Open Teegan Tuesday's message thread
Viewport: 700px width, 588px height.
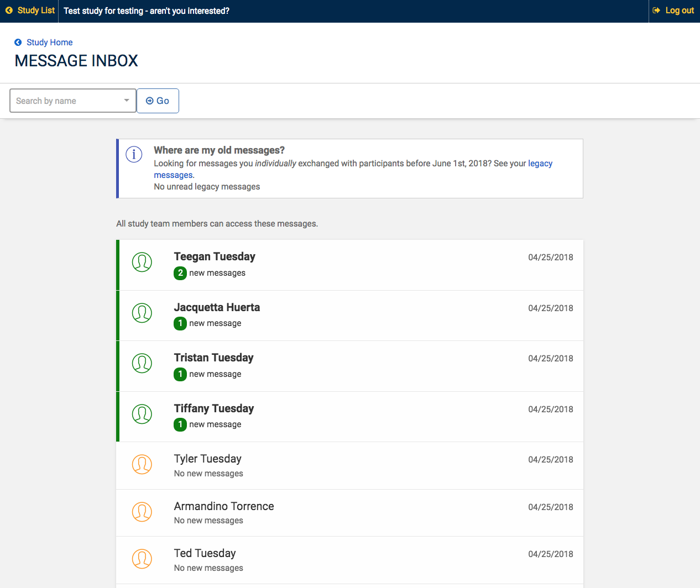pyautogui.click(x=349, y=265)
